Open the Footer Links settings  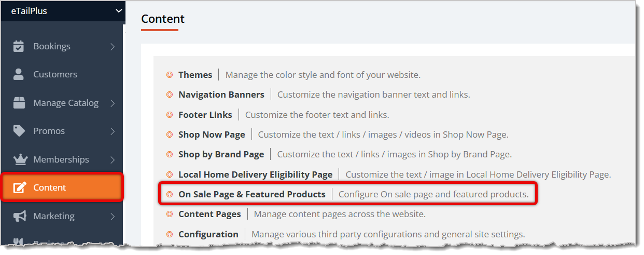205,115
